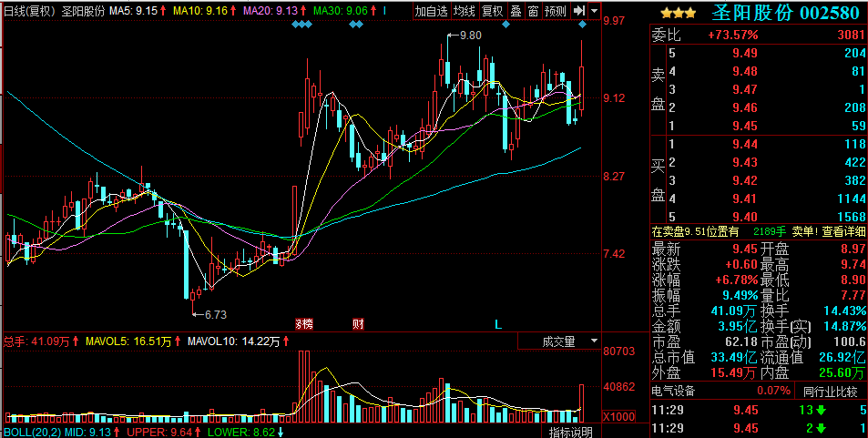Toggle the 均线 moving average display
Viewport: 868px width, 438px height.
pos(465,12)
